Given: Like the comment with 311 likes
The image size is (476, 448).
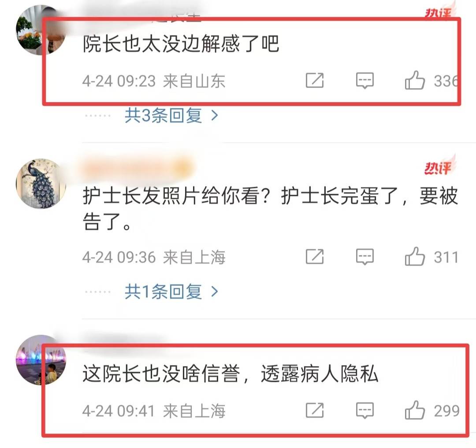Looking at the screenshot, I should click(x=414, y=257).
